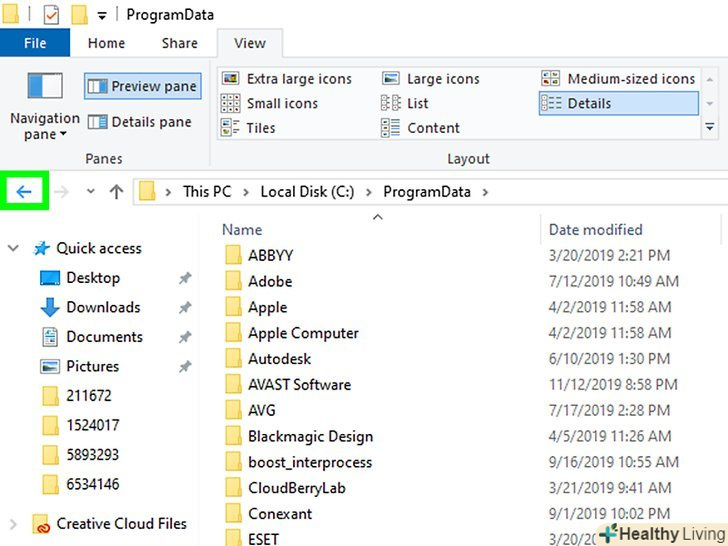
Task: Choose Large icons layout
Action: click(x=430, y=78)
